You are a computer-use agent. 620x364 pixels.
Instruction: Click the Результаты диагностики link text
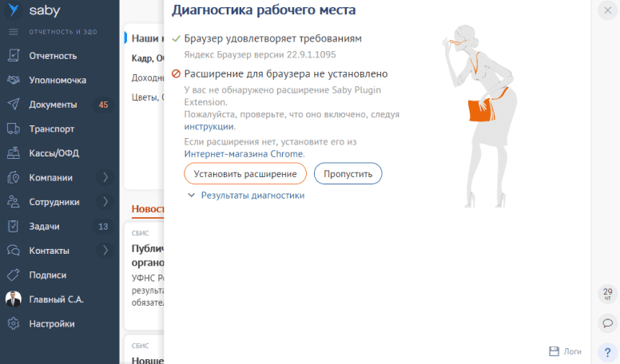click(x=252, y=196)
